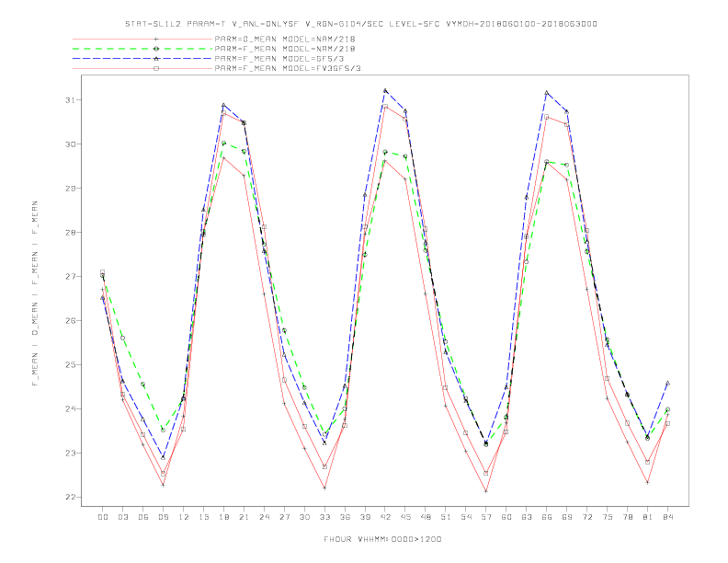
Task: Click x-axis tick label 54
Action: pyautogui.click(x=466, y=517)
